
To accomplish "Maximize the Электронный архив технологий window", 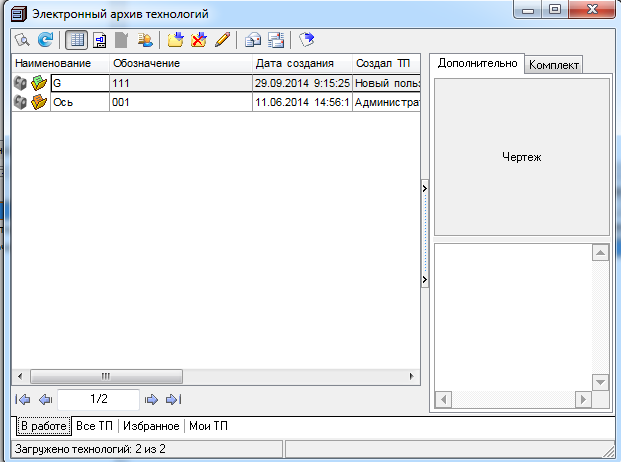I will pyautogui.click(x=556, y=10).
